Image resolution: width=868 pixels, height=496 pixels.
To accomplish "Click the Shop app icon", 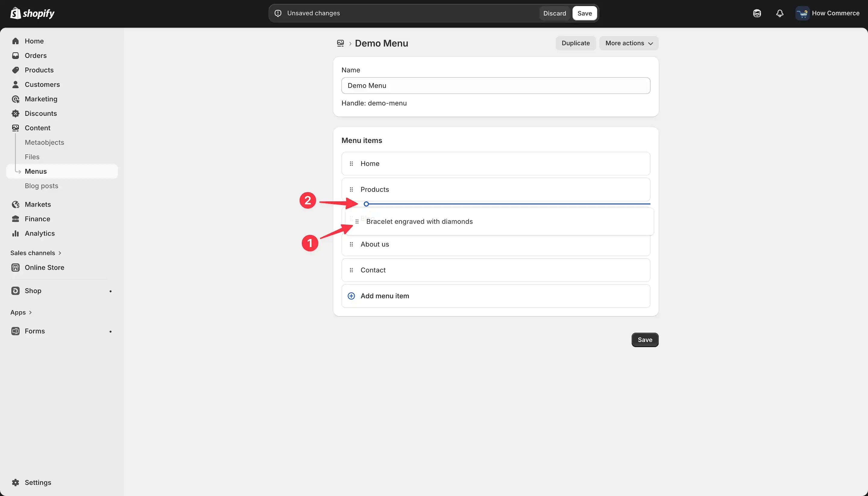I will click(15, 291).
